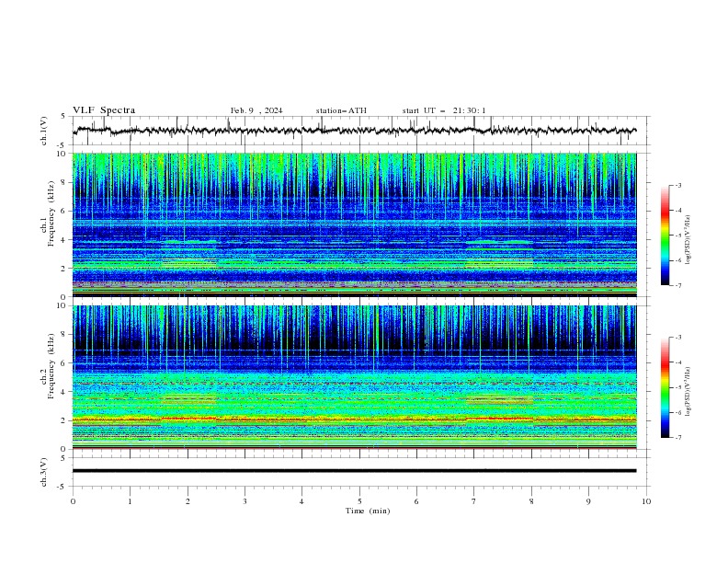
Task: Click the time axis tick label "9"
Action: click(588, 501)
